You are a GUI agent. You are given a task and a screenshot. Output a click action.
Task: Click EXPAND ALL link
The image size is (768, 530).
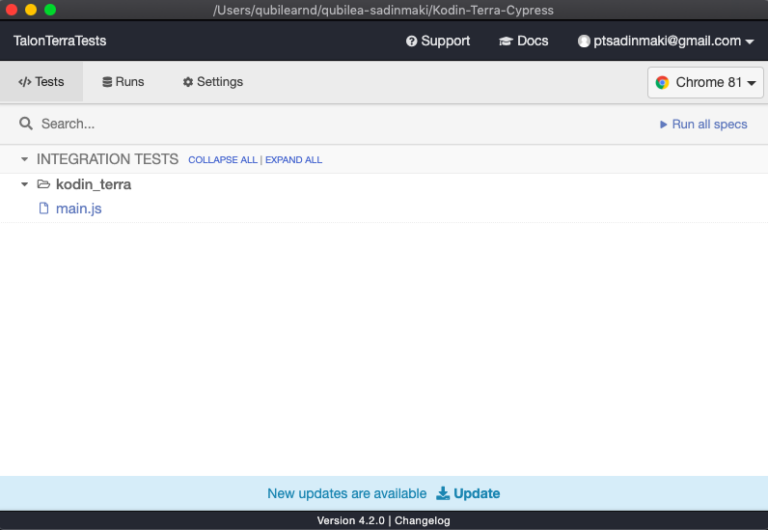[293, 160]
